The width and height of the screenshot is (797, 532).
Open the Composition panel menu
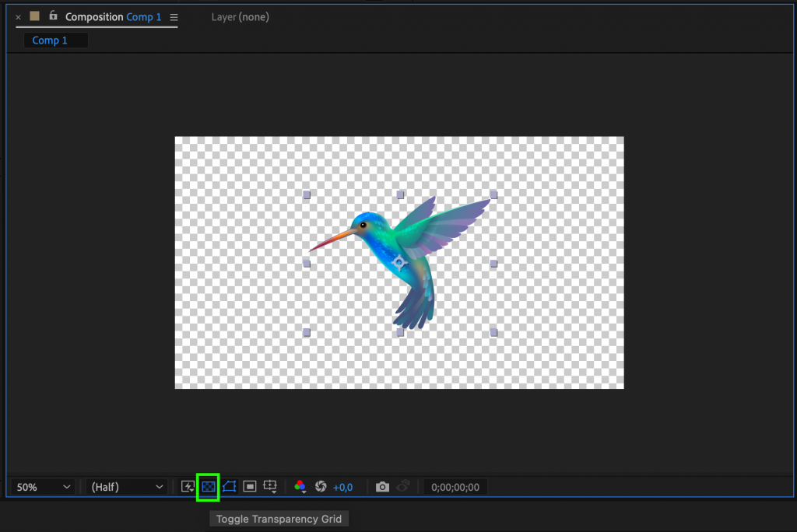pos(173,16)
